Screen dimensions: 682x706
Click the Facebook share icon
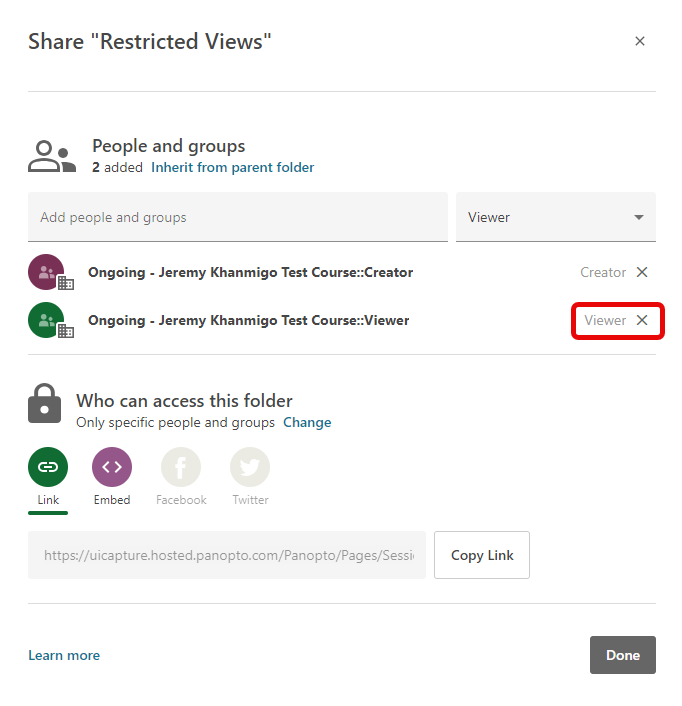click(x=181, y=467)
